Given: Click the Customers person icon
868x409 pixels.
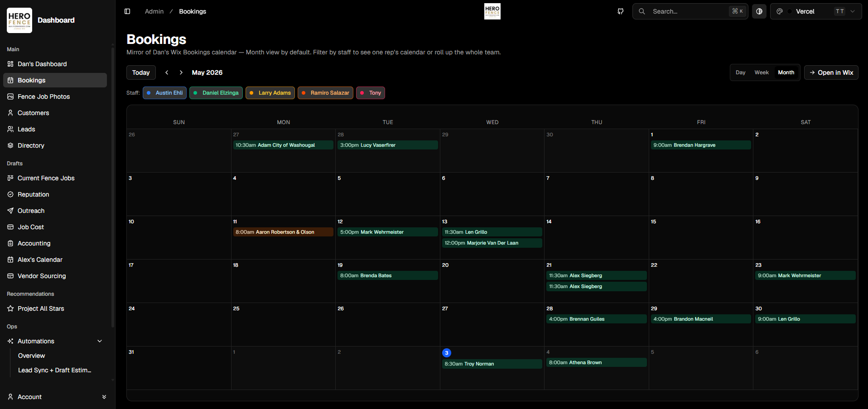Looking at the screenshot, I should (x=10, y=113).
